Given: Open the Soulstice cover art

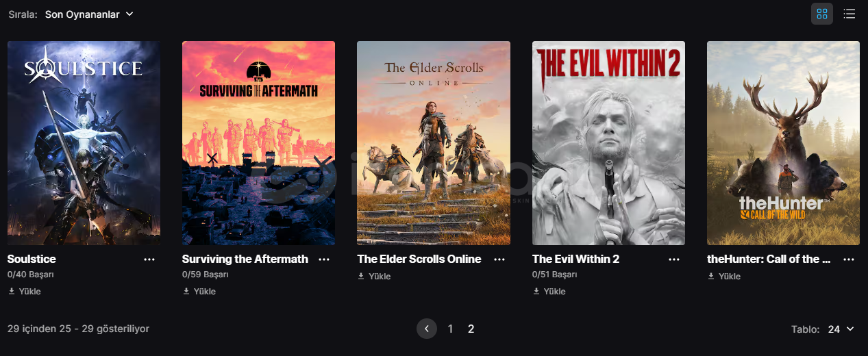Looking at the screenshot, I should click(84, 143).
